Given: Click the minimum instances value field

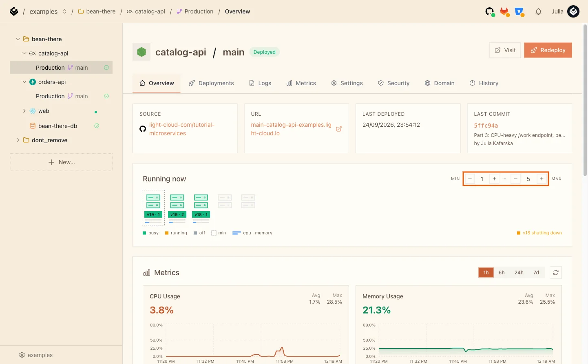Looking at the screenshot, I should [482, 179].
